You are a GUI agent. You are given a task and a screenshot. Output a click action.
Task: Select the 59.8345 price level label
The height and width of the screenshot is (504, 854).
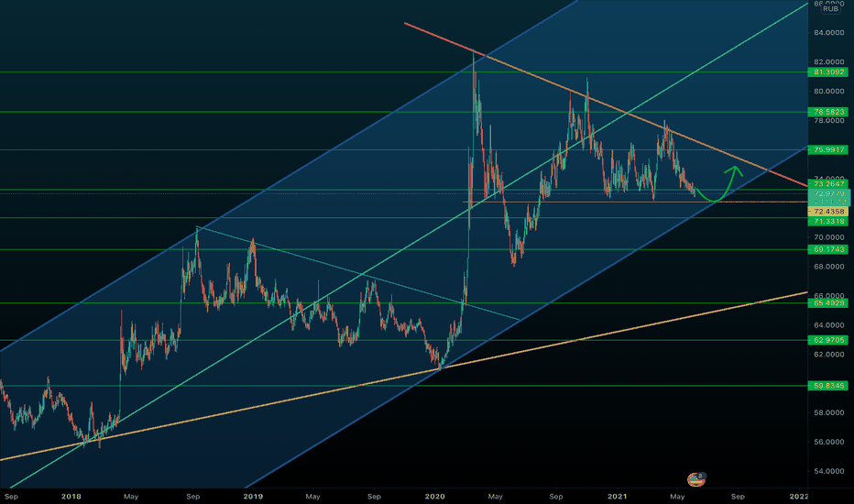pos(828,386)
